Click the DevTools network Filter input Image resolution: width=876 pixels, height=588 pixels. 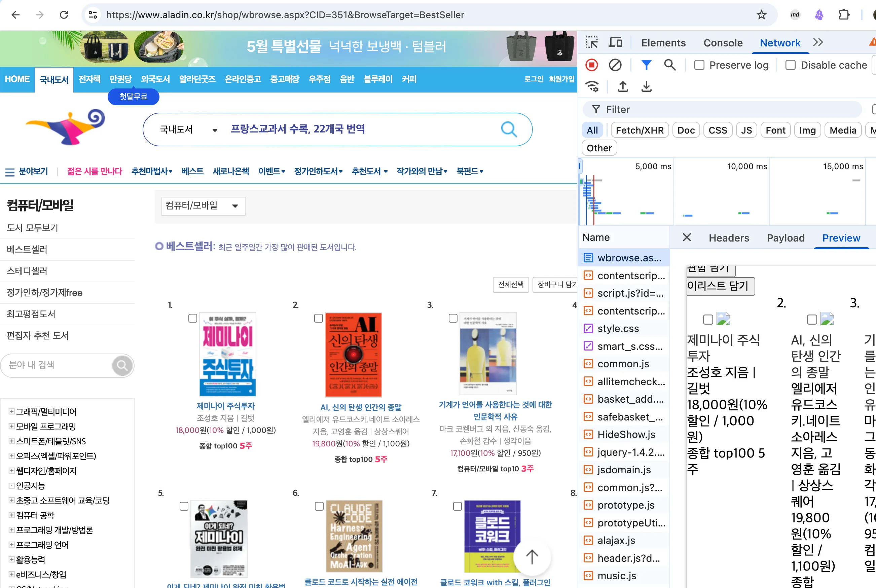[722, 110]
